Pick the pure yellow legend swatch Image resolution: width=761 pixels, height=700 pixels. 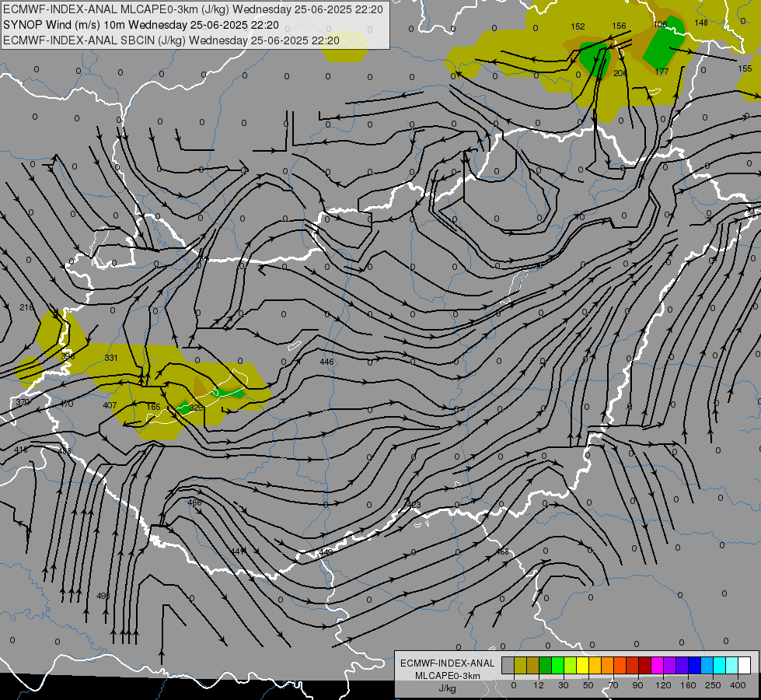coord(583,665)
